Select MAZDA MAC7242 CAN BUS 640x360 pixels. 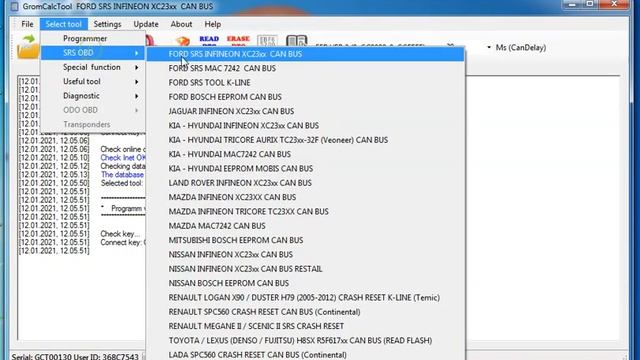305,225
